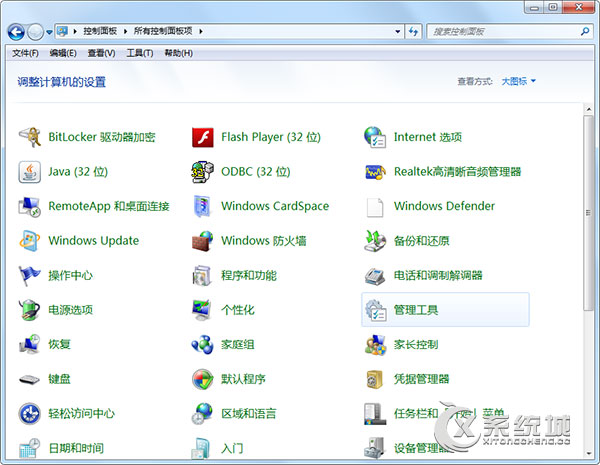Click the search magnifier button
The height and width of the screenshot is (465, 600).
click(585, 31)
